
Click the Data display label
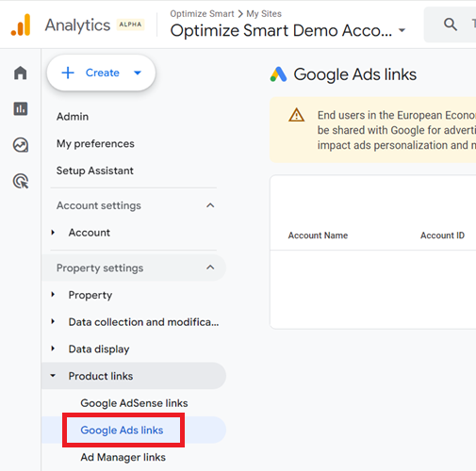click(x=99, y=349)
